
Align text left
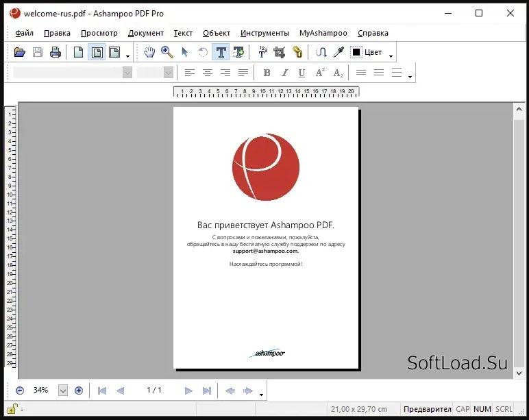(x=190, y=73)
